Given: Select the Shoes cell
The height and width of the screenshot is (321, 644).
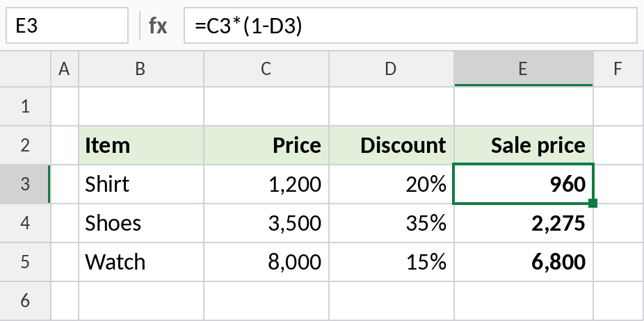Looking at the screenshot, I should point(141,223).
